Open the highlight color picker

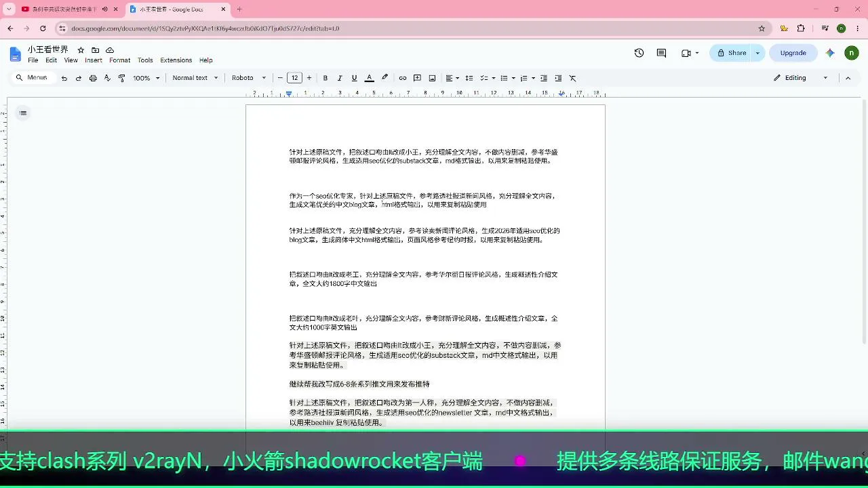click(384, 78)
